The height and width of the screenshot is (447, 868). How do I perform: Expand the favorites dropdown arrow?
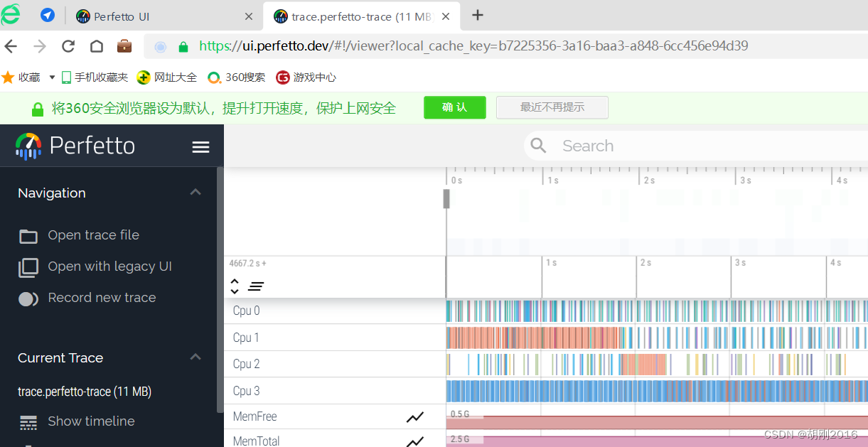(x=52, y=77)
